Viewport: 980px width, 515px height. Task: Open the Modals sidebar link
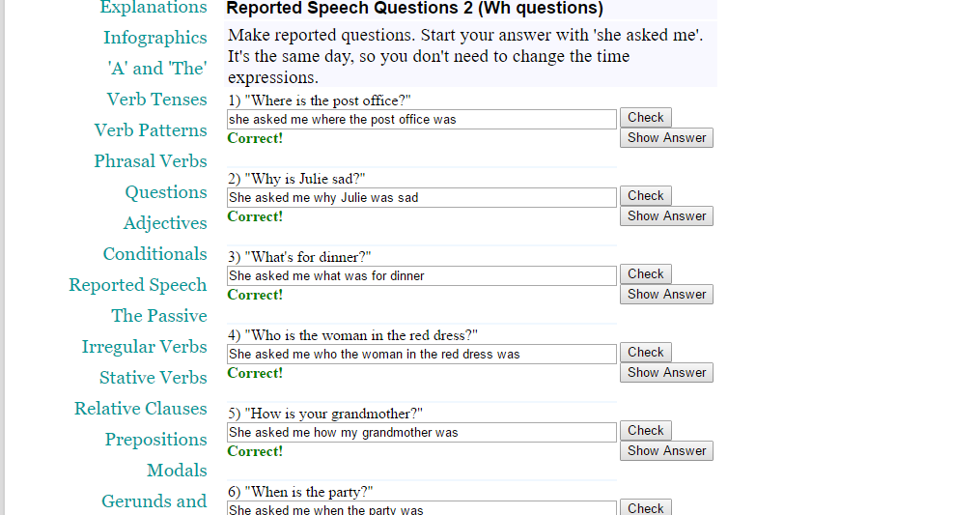click(x=177, y=471)
